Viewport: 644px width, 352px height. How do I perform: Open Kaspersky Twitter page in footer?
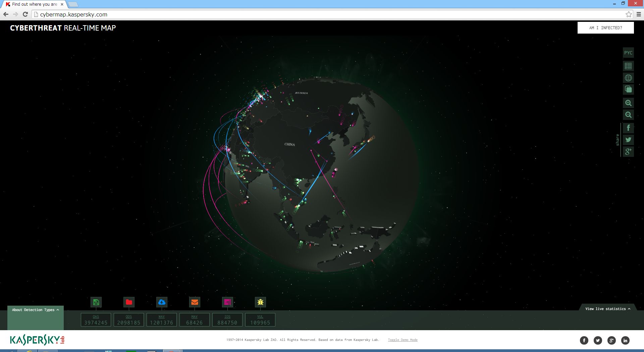598,341
